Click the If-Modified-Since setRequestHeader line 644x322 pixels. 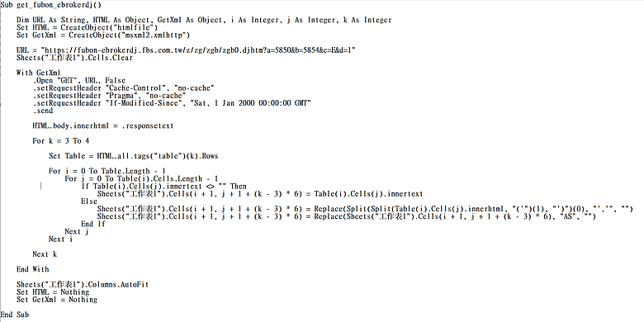172,103
